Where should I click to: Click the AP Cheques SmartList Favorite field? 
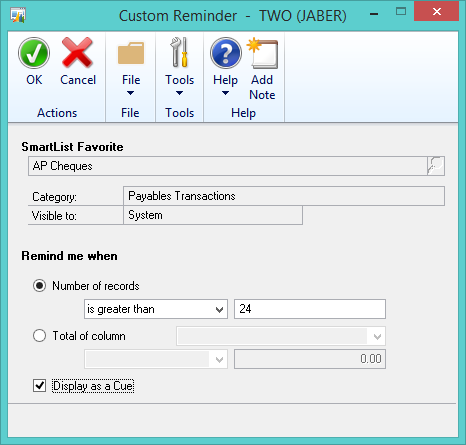click(228, 166)
